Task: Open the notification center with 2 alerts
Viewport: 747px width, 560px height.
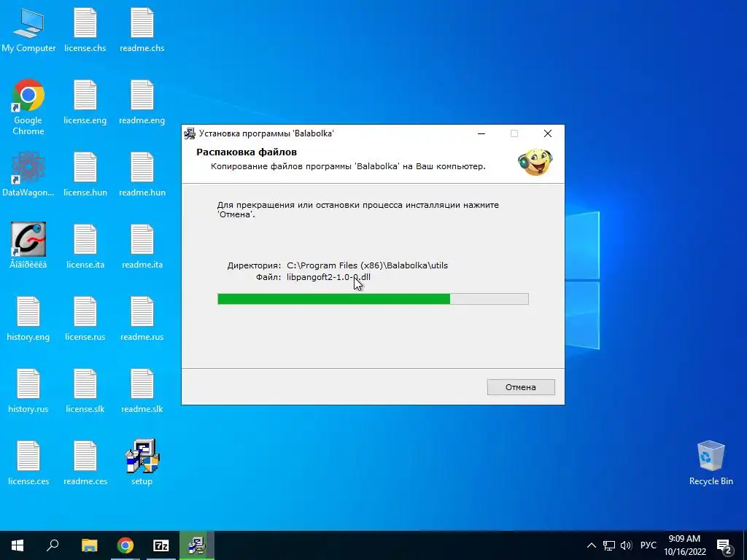Action: 724,545
